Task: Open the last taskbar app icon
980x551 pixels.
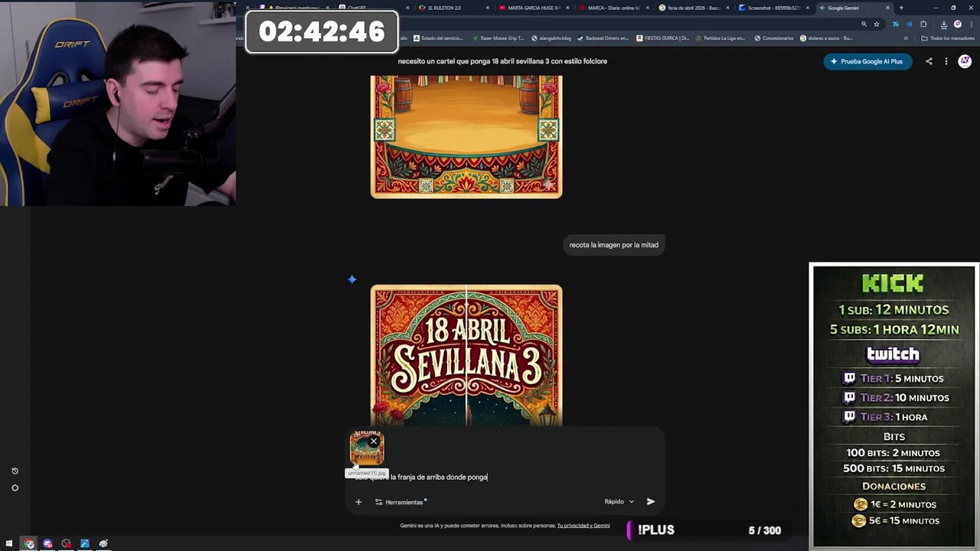Action: [103, 543]
